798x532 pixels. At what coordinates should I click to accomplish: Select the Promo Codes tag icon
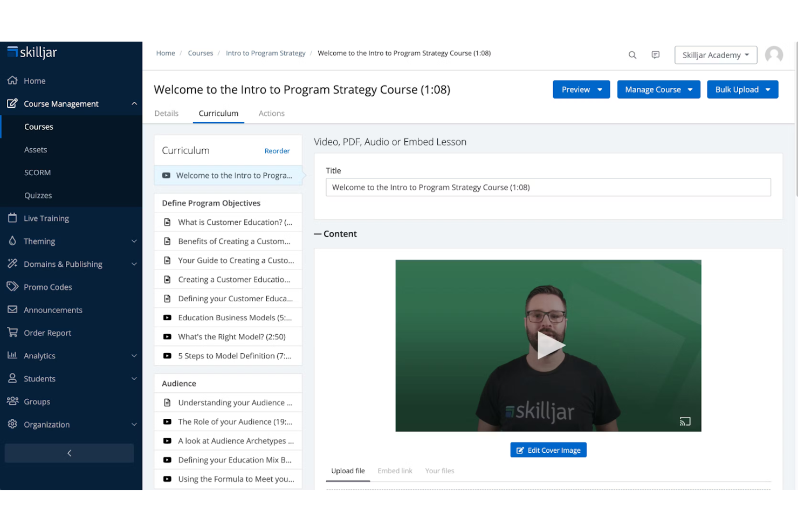click(x=13, y=287)
